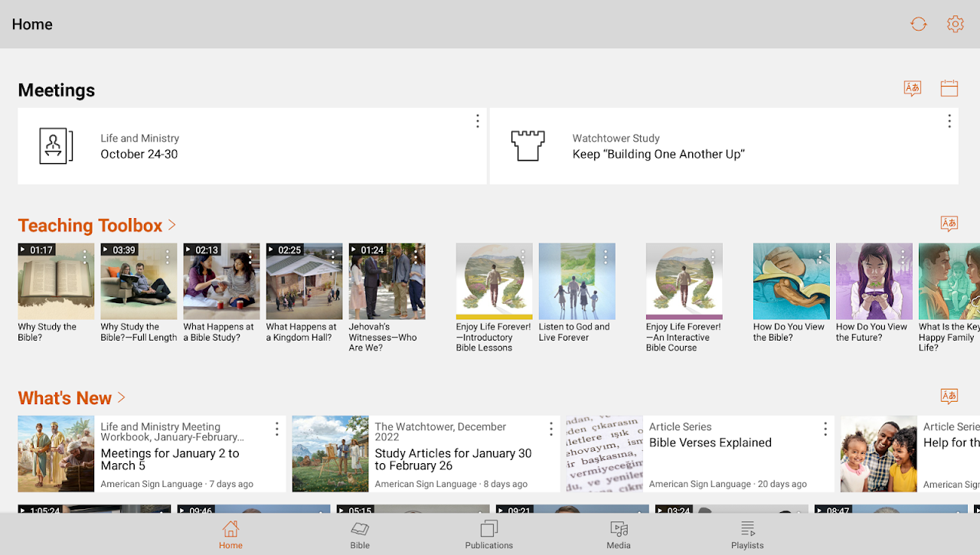
Task: Open options menu for Life and Ministry October 24-30
Action: click(477, 121)
